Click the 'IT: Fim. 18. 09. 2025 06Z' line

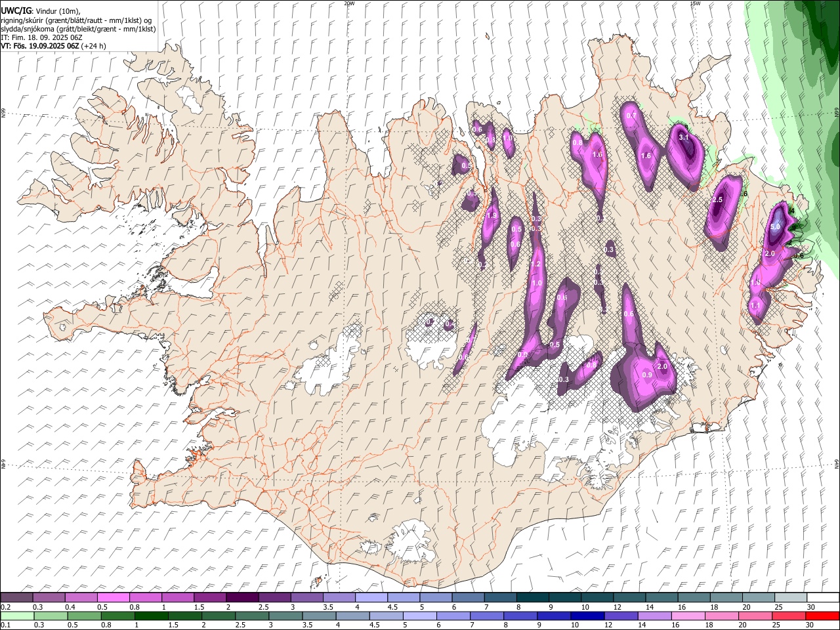pos(41,37)
